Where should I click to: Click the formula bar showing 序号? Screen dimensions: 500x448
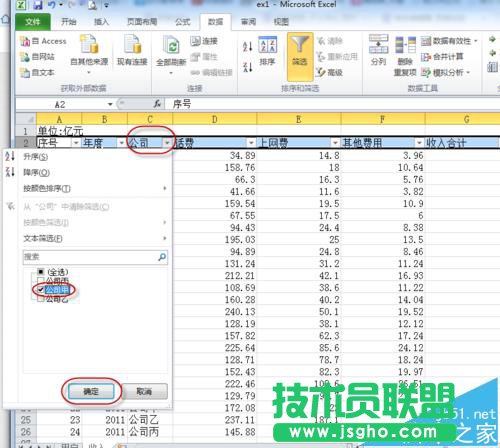click(x=332, y=104)
